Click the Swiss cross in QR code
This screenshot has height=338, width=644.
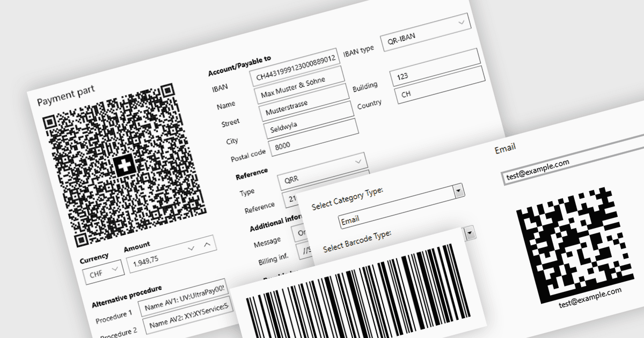(123, 166)
